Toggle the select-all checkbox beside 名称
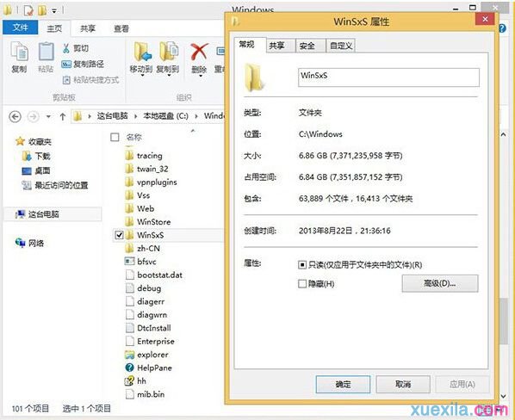The image size is (515, 420). click(115, 137)
